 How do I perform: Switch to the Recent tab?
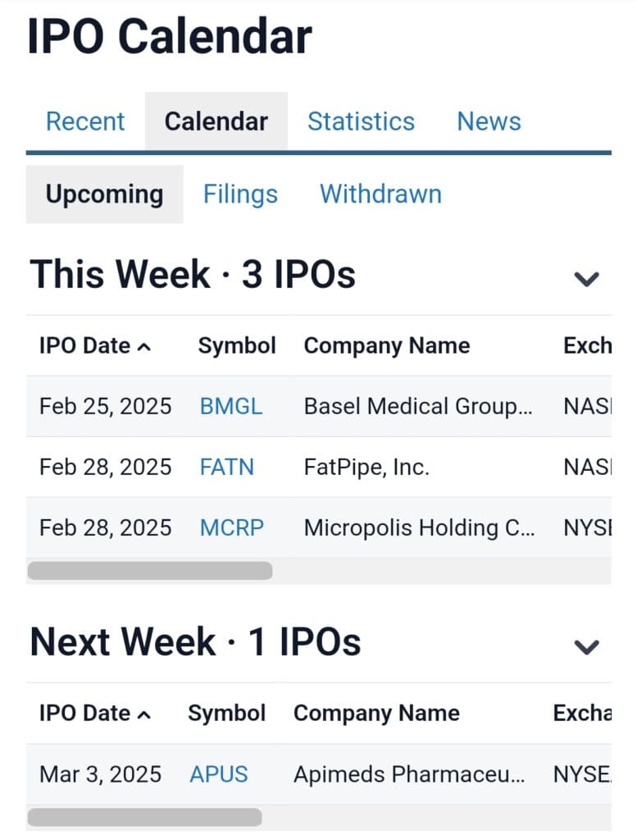coord(85,121)
